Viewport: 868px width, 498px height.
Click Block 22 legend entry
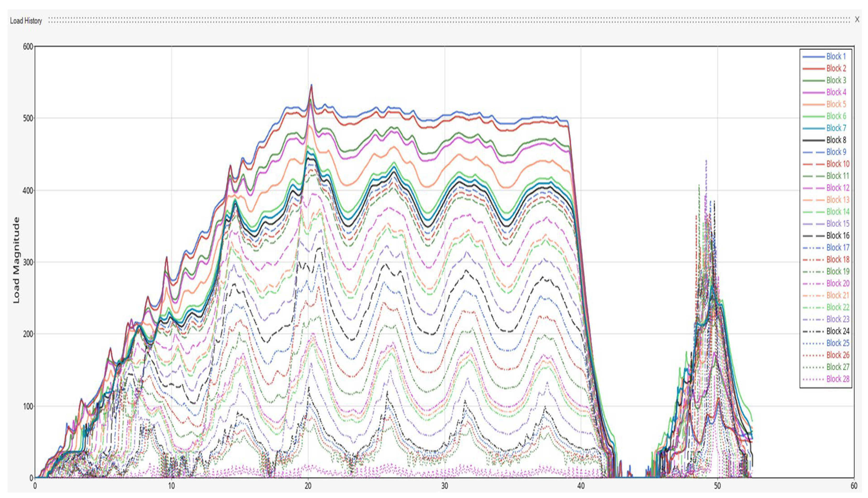[838, 307]
